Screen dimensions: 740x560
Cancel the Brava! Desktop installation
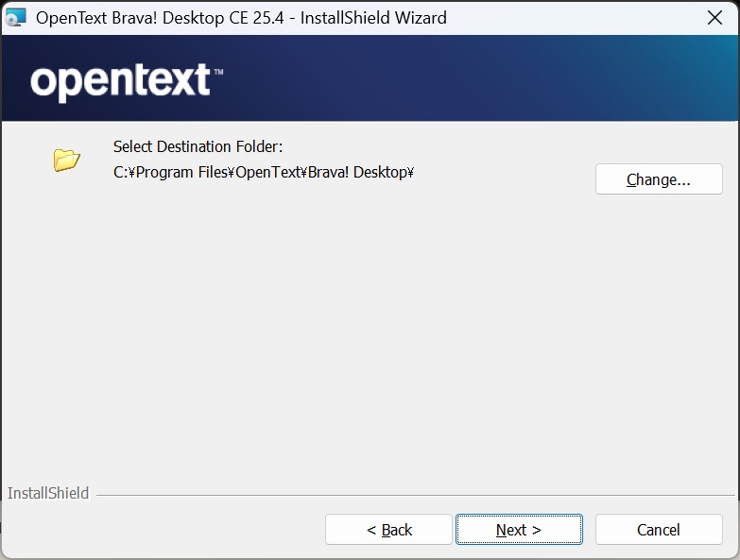659,530
